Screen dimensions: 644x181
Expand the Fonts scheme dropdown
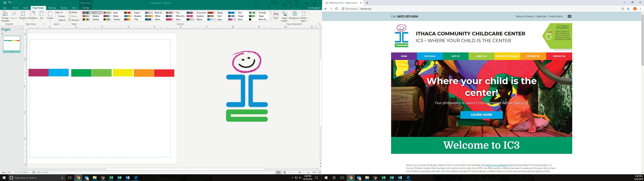click(x=276, y=16)
